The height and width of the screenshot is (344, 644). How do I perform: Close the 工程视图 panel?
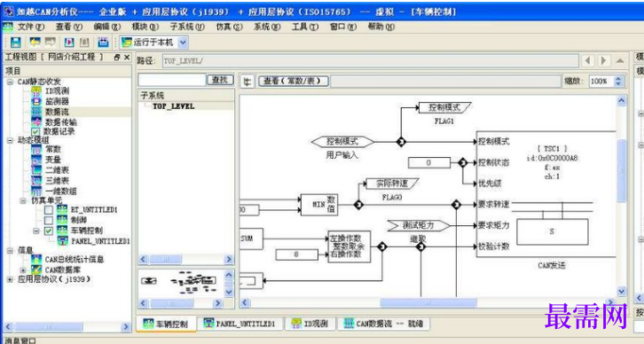[x=127, y=58]
